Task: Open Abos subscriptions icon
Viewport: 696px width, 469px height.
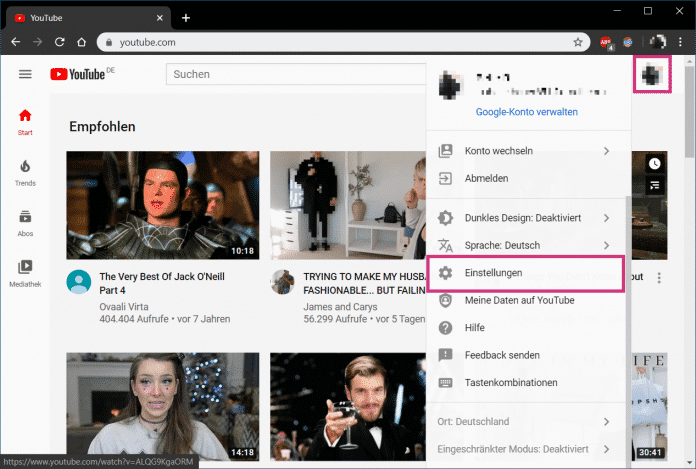Action: pos(25,217)
